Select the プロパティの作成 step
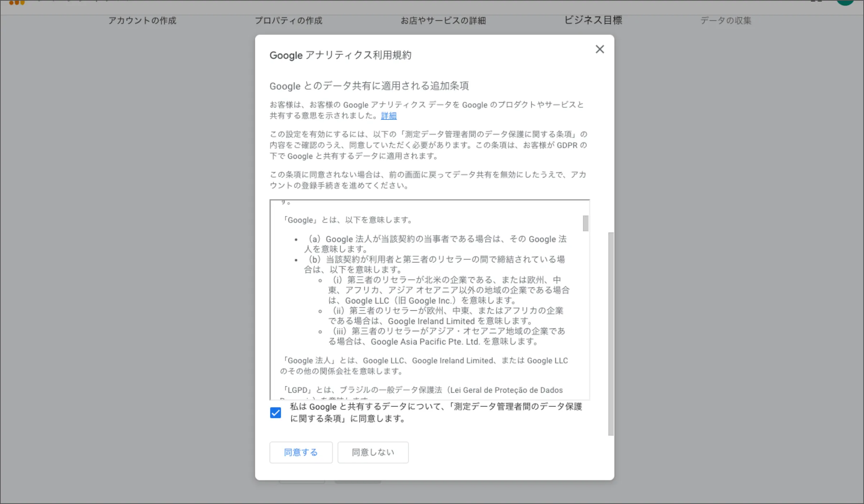Image resolution: width=864 pixels, height=504 pixels. (x=289, y=21)
